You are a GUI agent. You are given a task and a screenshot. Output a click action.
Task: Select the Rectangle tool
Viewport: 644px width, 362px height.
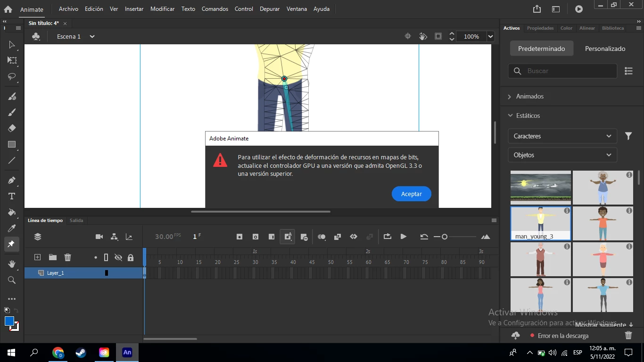coord(12,145)
